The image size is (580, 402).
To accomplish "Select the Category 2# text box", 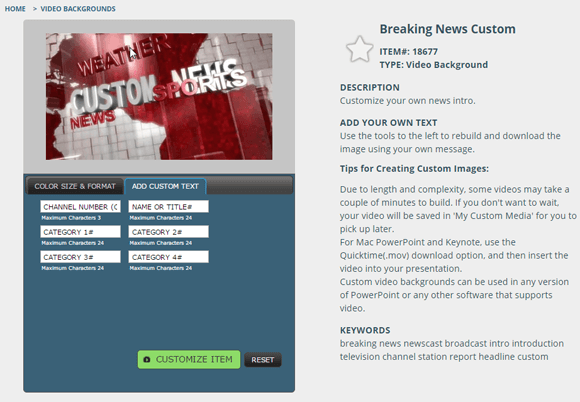I will tap(168, 232).
